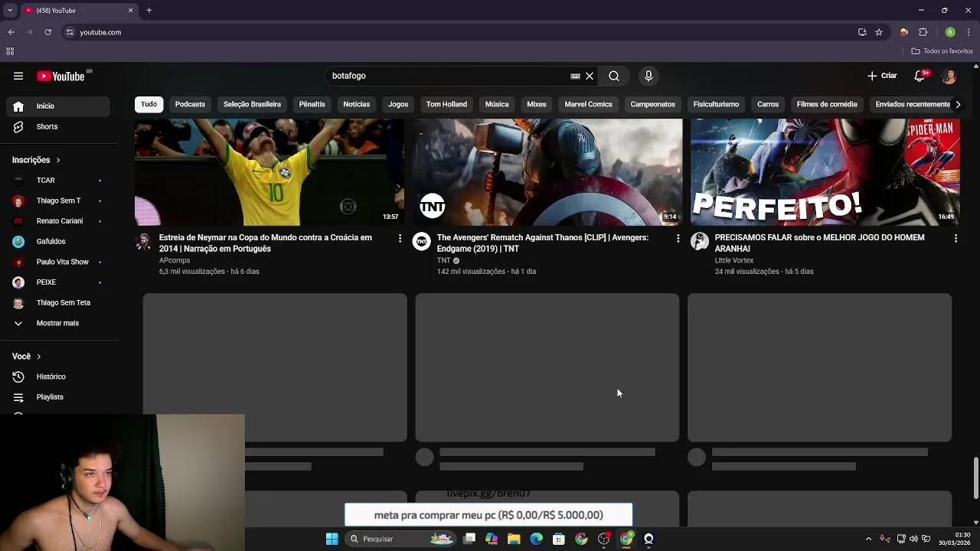Select the Música filter chip
This screenshot has width=980, height=551.
click(x=497, y=104)
